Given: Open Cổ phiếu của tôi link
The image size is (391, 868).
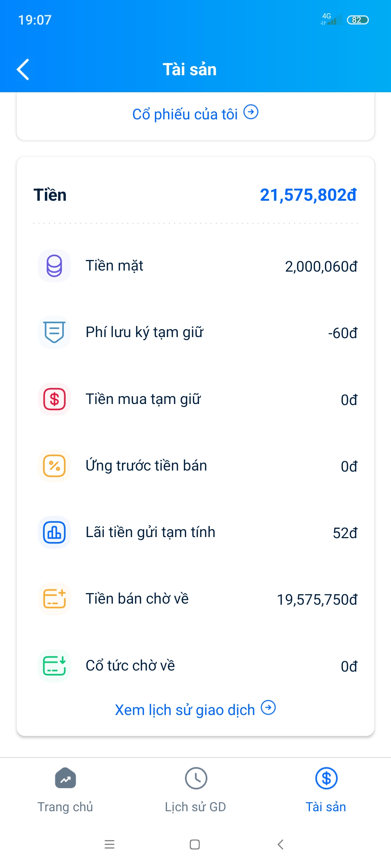Looking at the screenshot, I should coord(185,114).
